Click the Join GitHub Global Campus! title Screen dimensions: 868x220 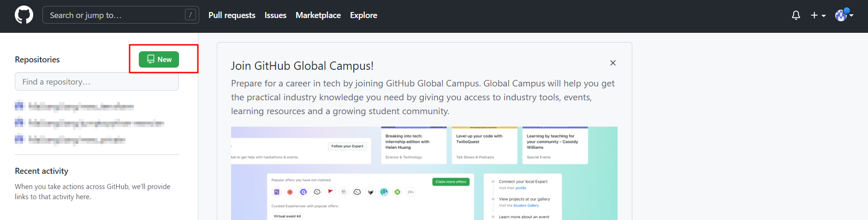tap(303, 66)
